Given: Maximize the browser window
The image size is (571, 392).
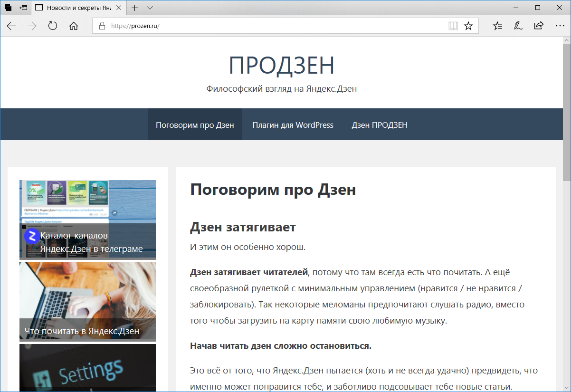Looking at the screenshot, I should (x=537, y=8).
